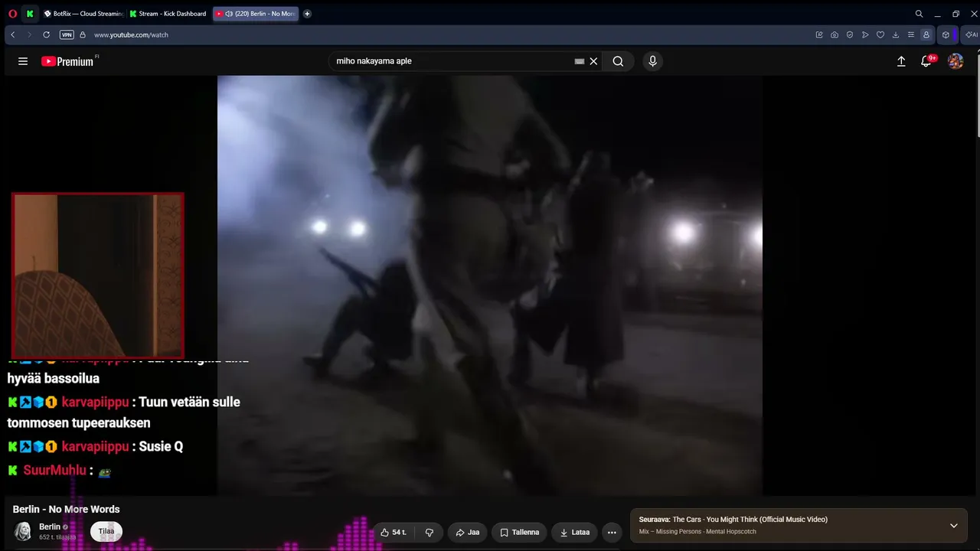The width and height of the screenshot is (980, 551).
Task: Select the Berlin - No More YouTube tab
Action: 256,14
